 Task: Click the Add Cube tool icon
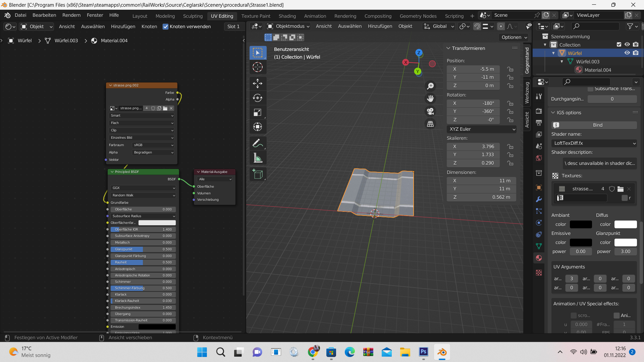tap(258, 174)
